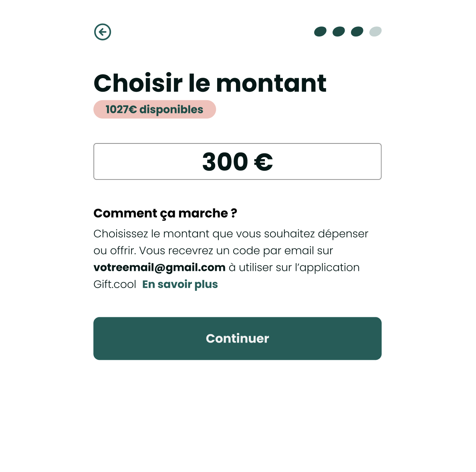
Task: Click the bold votreemail@gmail.com address
Action: [x=159, y=268]
